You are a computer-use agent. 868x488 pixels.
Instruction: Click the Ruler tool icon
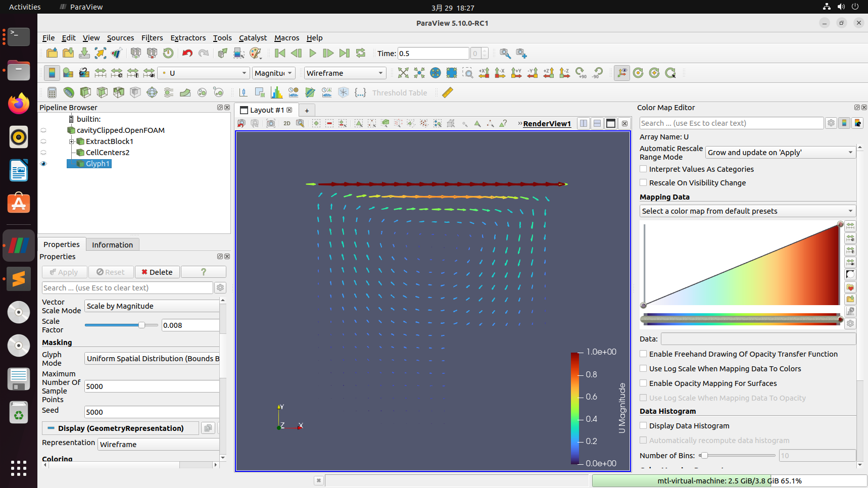click(448, 92)
